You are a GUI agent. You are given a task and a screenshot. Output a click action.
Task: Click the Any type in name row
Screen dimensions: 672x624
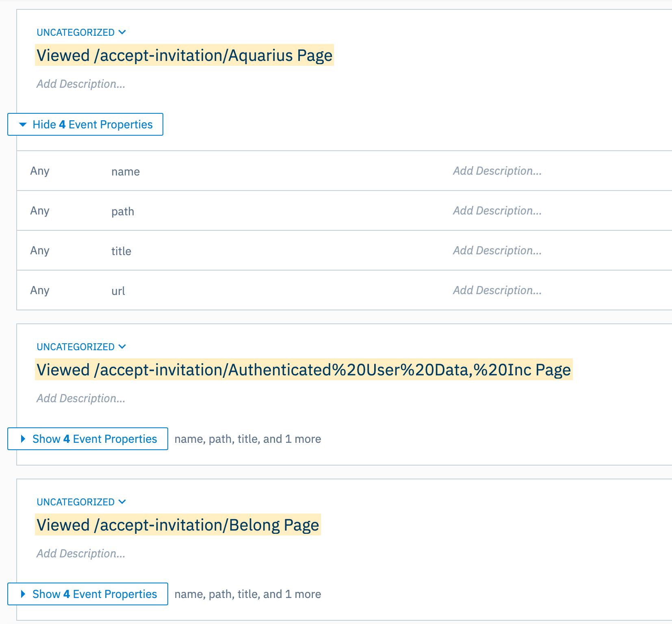point(40,171)
